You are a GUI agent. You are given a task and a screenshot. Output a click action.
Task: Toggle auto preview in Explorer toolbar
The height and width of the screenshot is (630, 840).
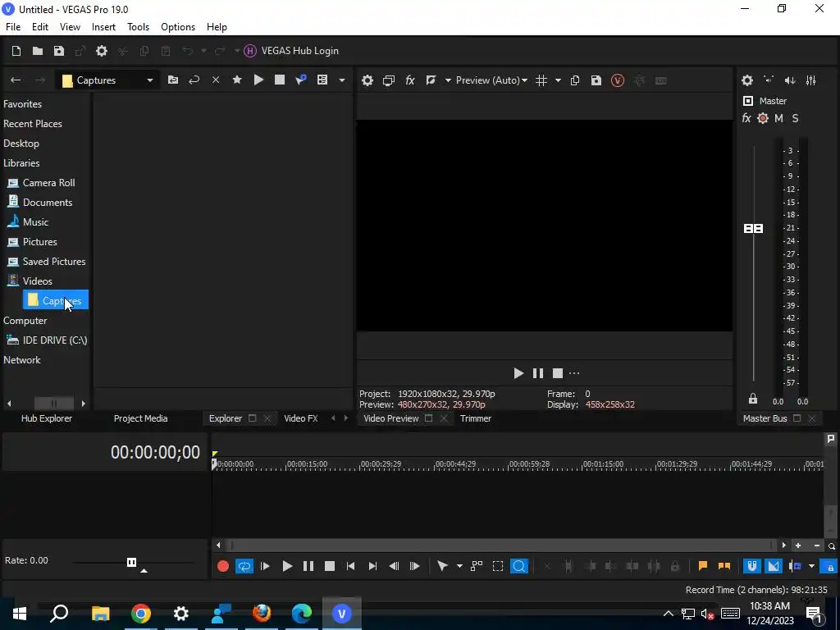point(301,80)
